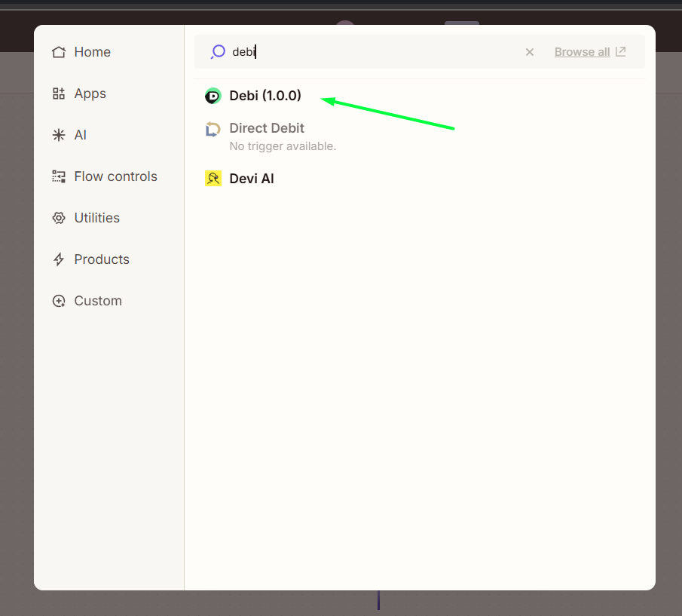Select the Utilities category
The height and width of the screenshot is (616, 682).
click(86, 217)
